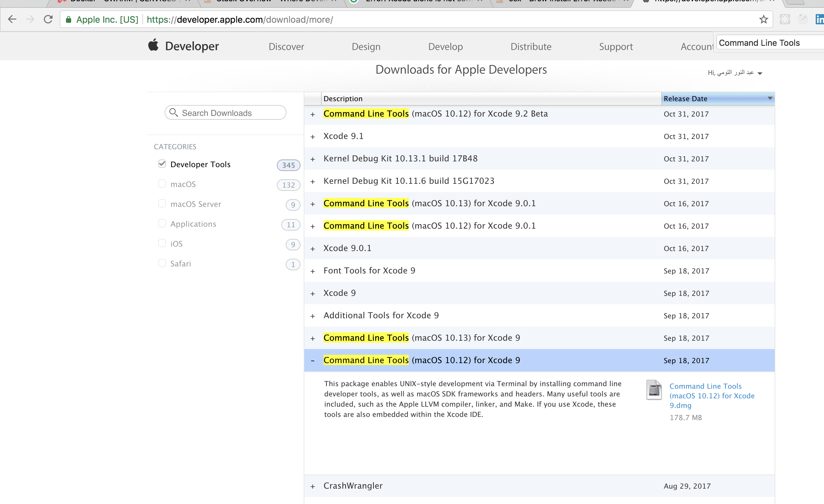
Task: Expand the Xcode 9.1 row
Action: pyautogui.click(x=313, y=137)
